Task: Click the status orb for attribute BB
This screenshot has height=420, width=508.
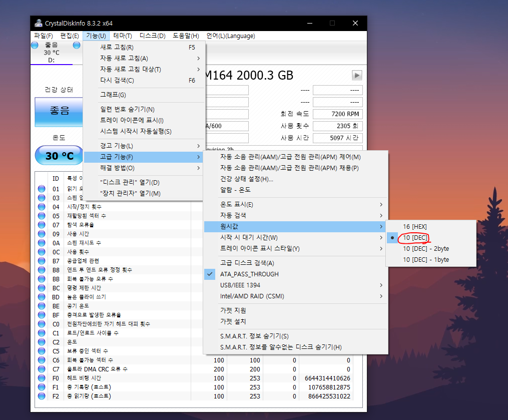Action: coord(42,279)
